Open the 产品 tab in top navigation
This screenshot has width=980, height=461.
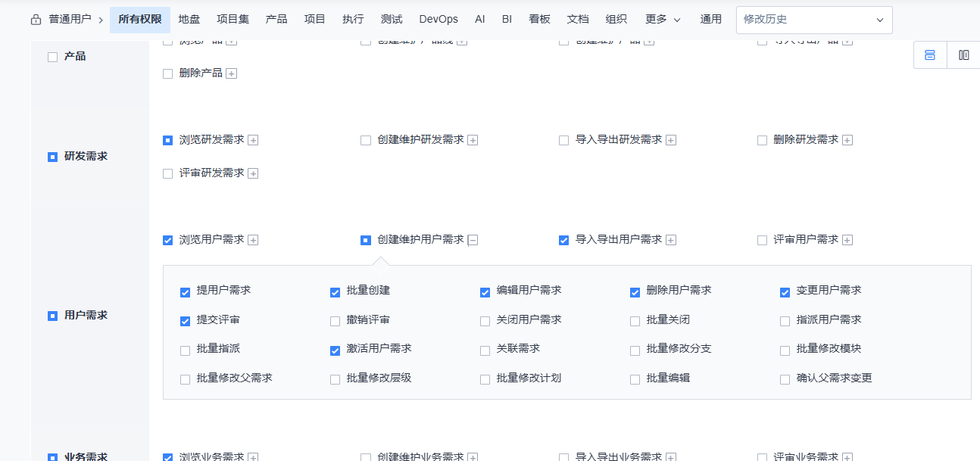(276, 20)
